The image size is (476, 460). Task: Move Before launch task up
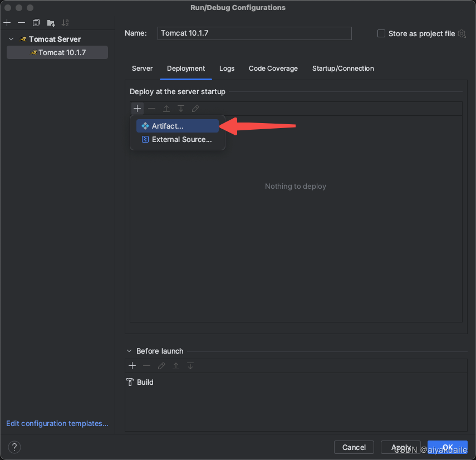176,365
